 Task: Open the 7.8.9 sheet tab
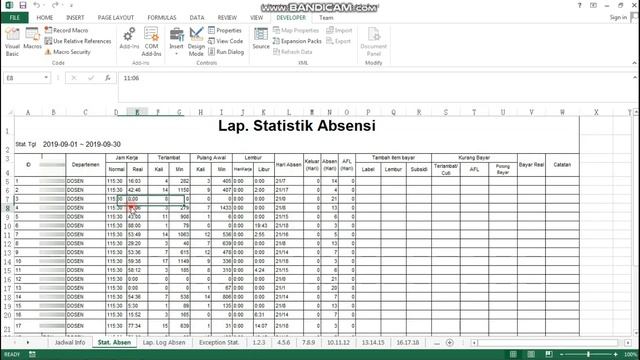click(x=309, y=342)
